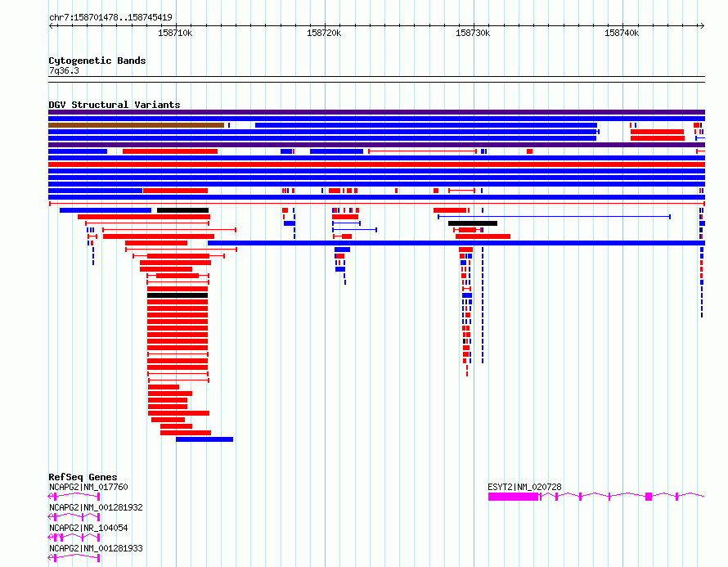Screen dimensions: 728x567
Task: Click the 158730k scale label
Action: click(473, 33)
